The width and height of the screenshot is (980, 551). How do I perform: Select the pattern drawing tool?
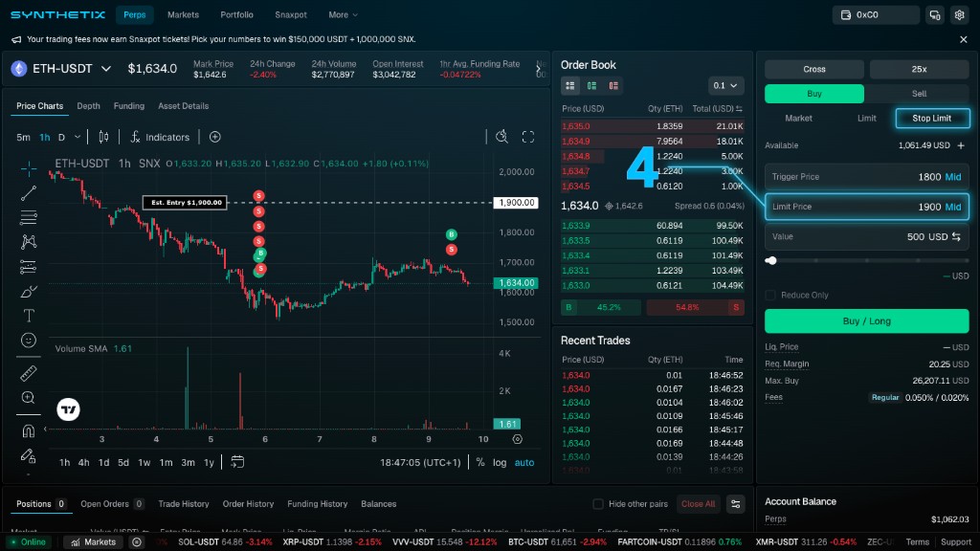point(28,242)
